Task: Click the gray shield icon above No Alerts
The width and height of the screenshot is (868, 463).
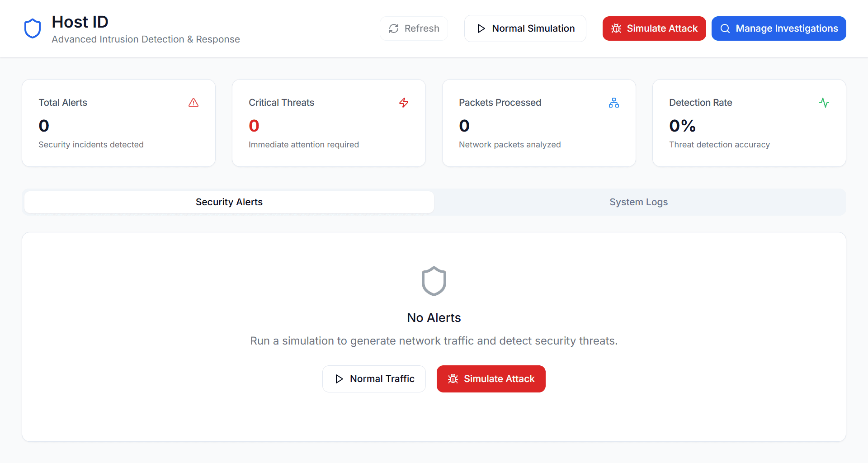Action: (x=434, y=281)
